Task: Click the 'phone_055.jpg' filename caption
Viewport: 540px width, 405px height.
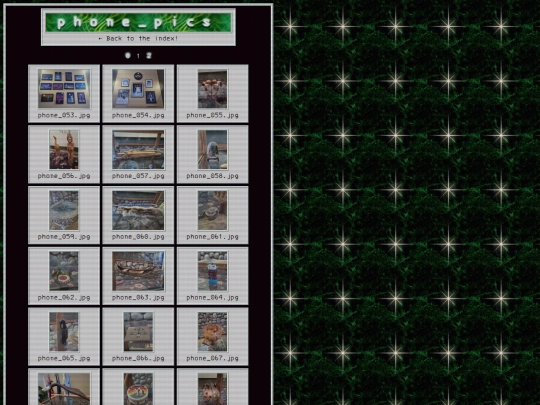Action: tap(212, 115)
